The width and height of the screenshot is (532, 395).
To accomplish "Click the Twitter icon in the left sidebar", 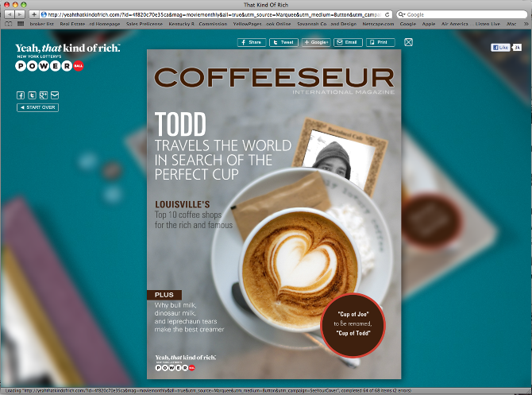I will (x=32, y=95).
